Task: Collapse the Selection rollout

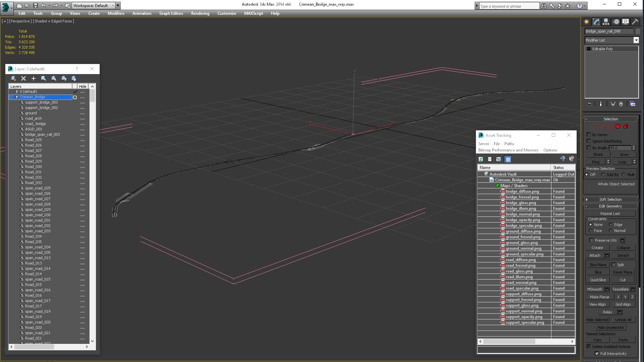Action: (586, 119)
